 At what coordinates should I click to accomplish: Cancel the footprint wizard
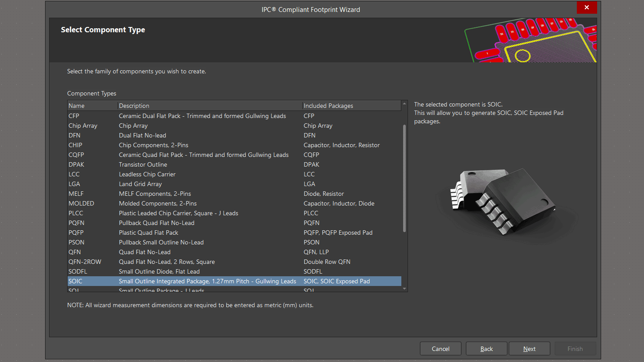[x=440, y=349]
